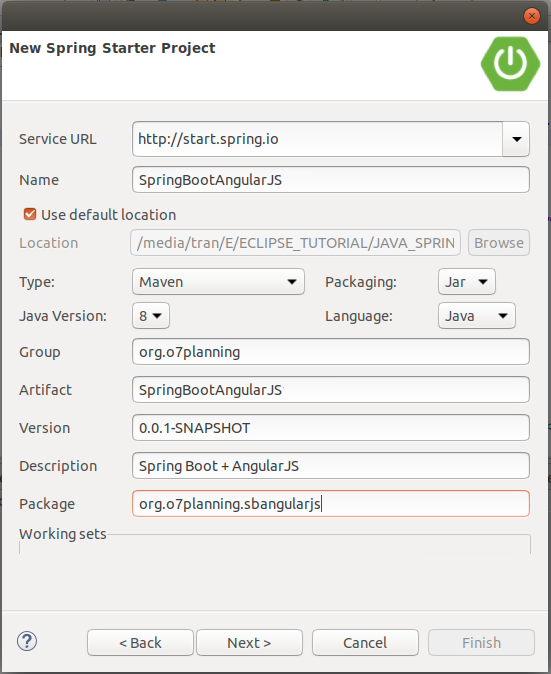Open the Java Version dropdown

[151, 316]
